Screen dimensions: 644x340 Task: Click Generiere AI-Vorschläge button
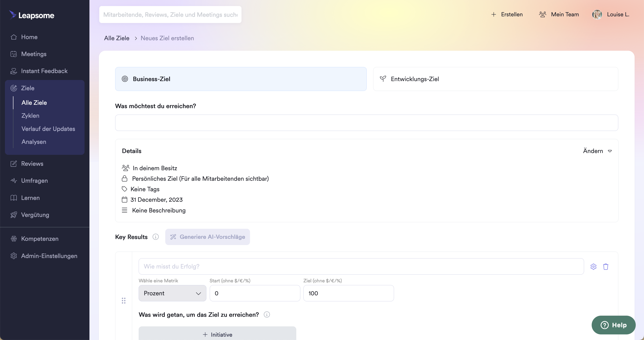pyautogui.click(x=208, y=237)
